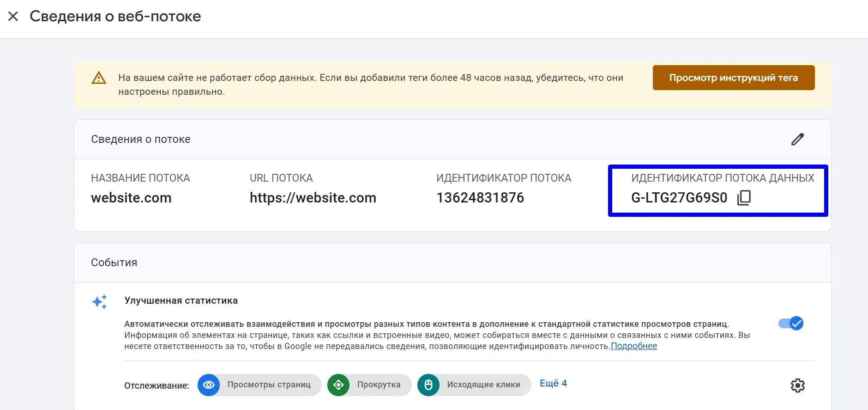This screenshot has width=868, height=410.
Task: Copy measurement ID G-LTG27G69S0 with copy icon
Action: point(744,198)
